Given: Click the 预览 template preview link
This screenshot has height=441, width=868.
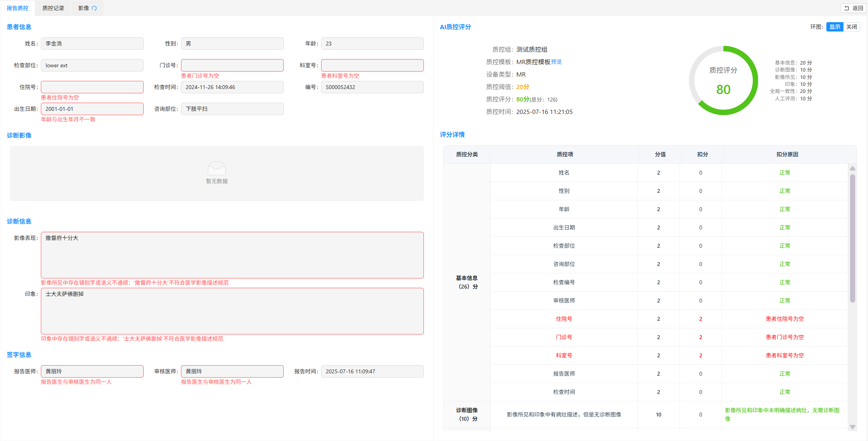Looking at the screenshot, I should tap(556, 62).
